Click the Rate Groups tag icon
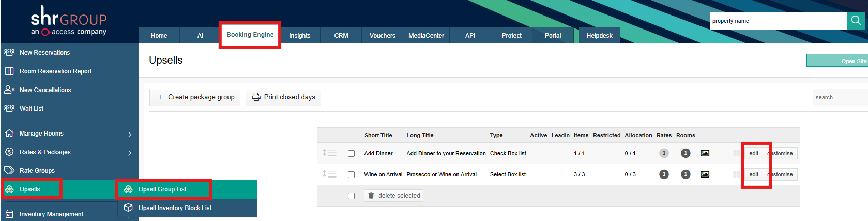Screen dimensions: 868x221 click(9, 170)
